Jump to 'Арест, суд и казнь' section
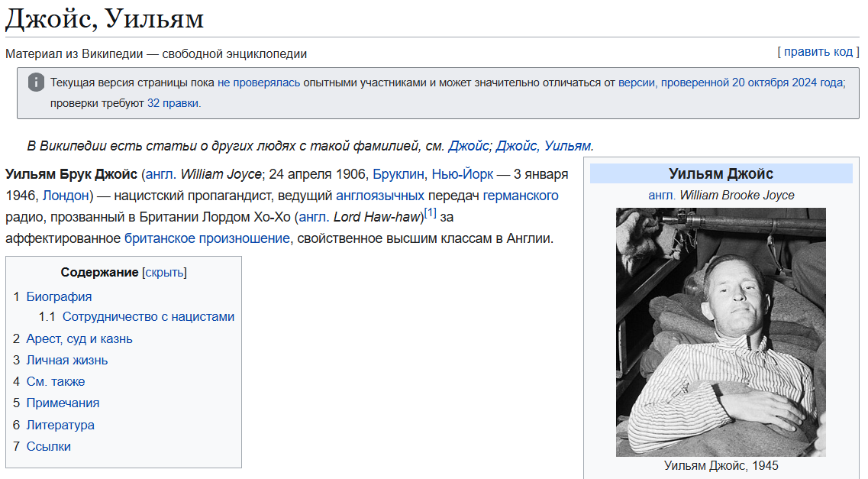This screenshot has height=479, width=868. pos(79,339)
